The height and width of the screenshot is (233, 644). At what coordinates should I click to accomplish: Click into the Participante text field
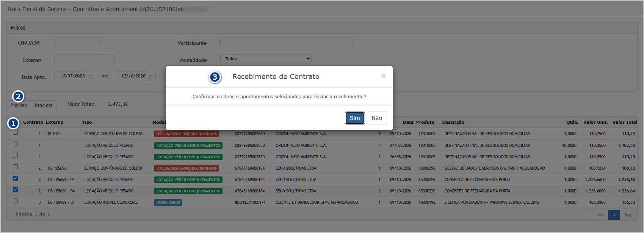(287, 42)
